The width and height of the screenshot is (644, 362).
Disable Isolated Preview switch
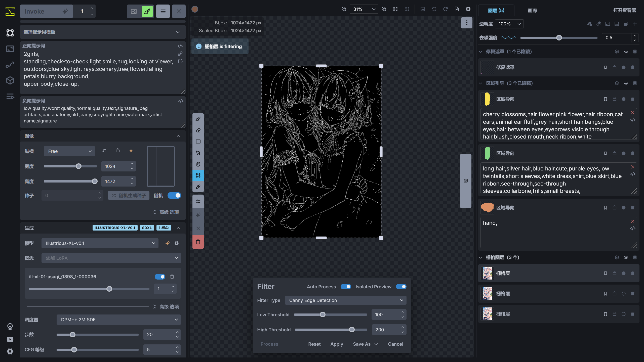click(401, 287)
